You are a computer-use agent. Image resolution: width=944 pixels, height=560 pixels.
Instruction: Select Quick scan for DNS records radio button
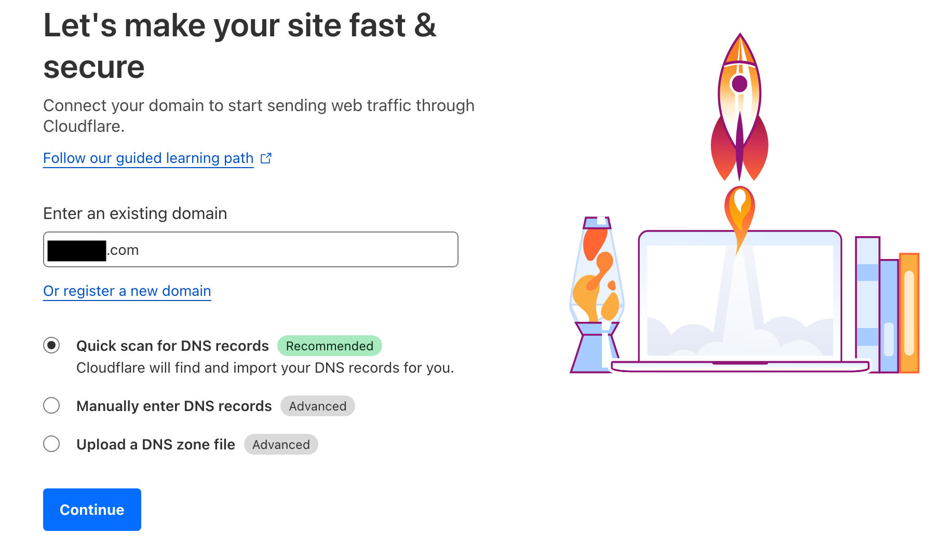(x=51, y=346)
